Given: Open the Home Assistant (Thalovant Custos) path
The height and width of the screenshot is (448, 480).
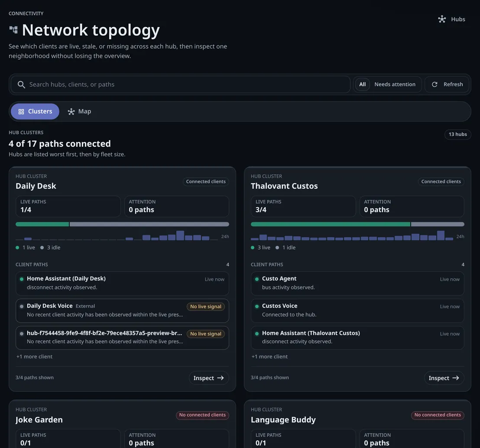Looking at the screenshot, I should tap(357, 338).
